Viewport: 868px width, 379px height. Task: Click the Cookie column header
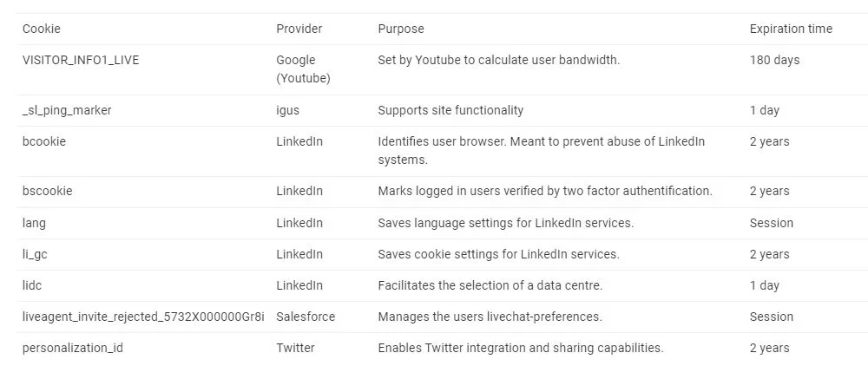(42, 29)
